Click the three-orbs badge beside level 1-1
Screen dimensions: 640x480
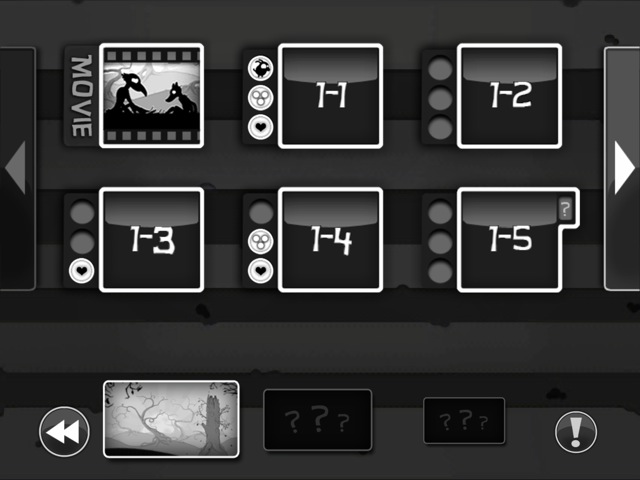(260, 97)
